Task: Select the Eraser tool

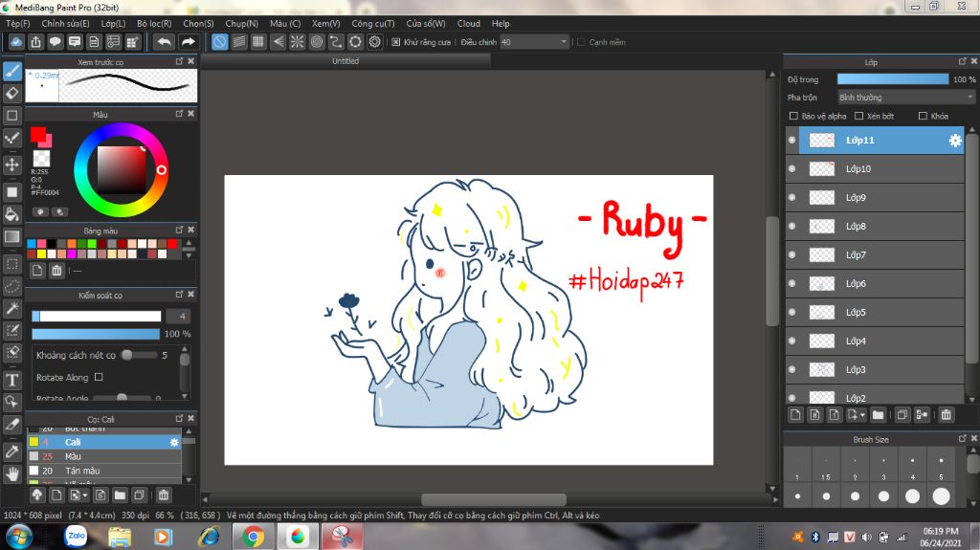Action: (12, 93)
